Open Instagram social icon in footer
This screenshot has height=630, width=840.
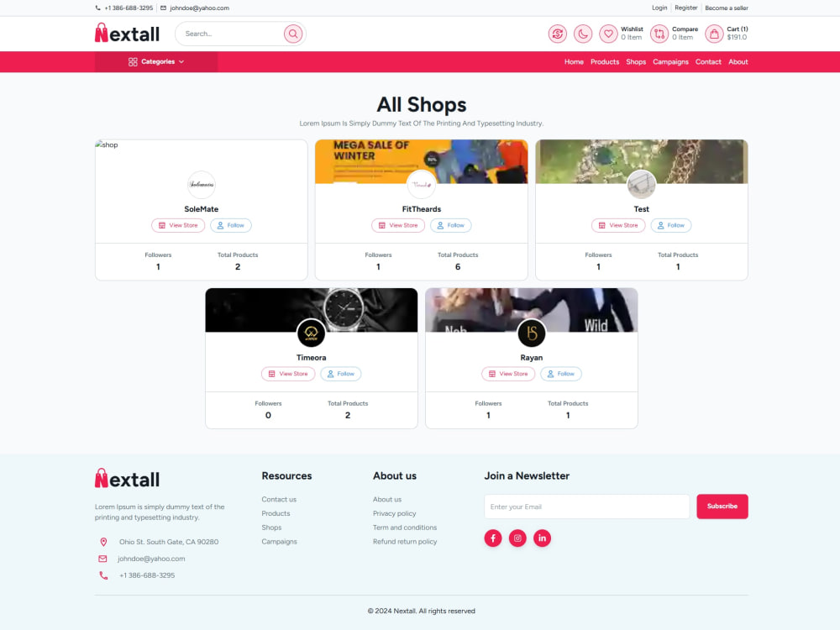(517, 538)
